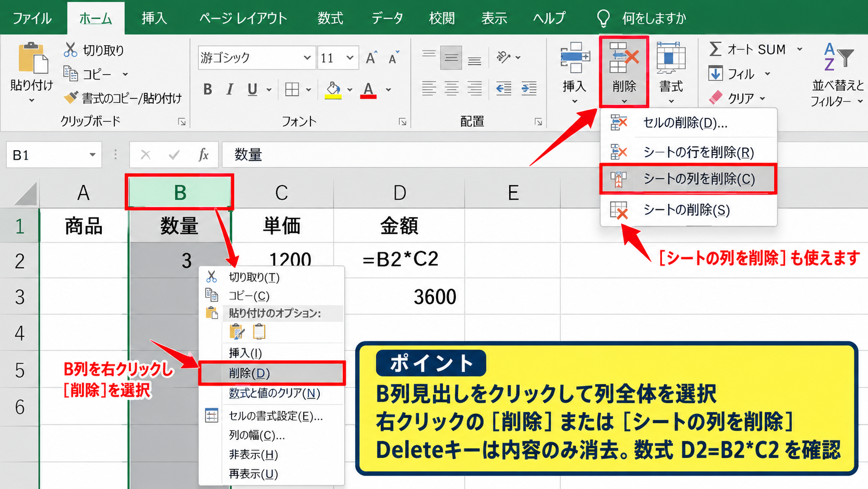Center text horizontally in cell

[452, 88]
